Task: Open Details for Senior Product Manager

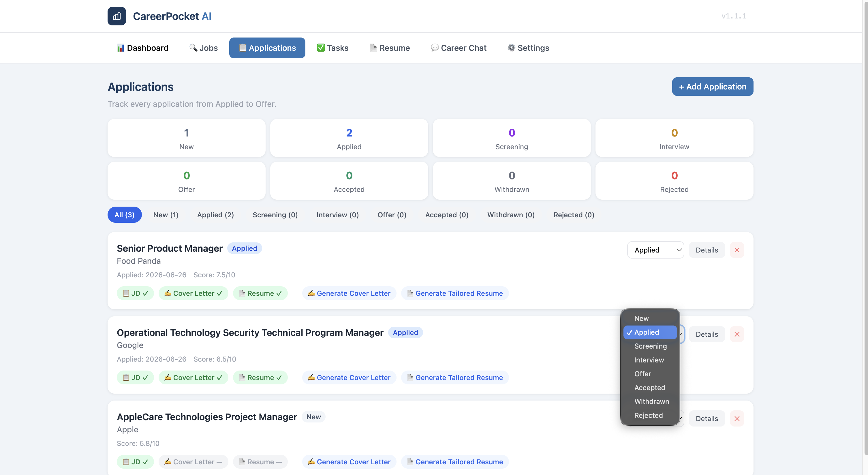Action: (x=707, y=250)
